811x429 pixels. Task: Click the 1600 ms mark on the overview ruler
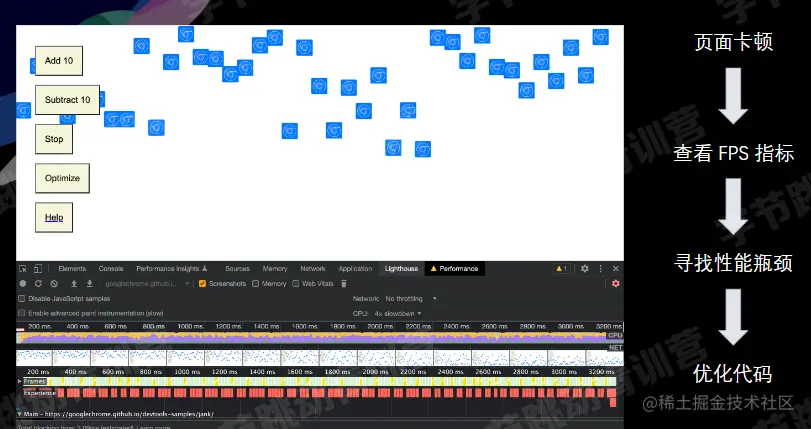[304, 327]
